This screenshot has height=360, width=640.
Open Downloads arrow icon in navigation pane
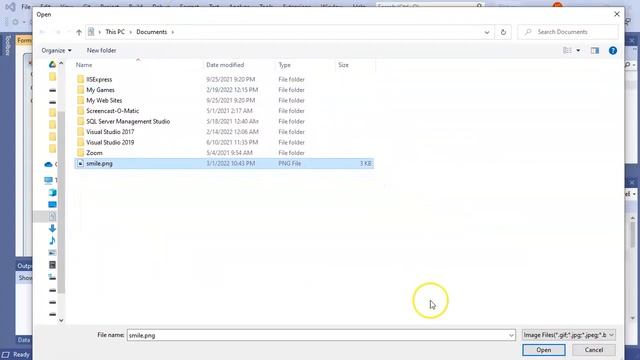click(x=53, y=229)
